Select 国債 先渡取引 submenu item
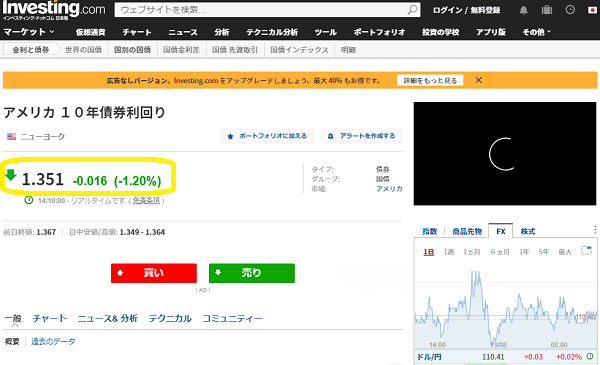 pyautogui.click(x=235, y=50)
